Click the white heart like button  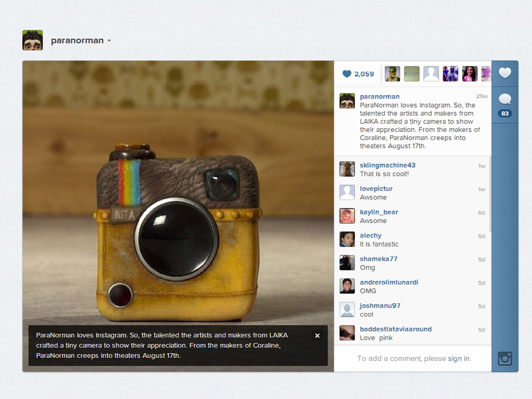pos(505,73)
